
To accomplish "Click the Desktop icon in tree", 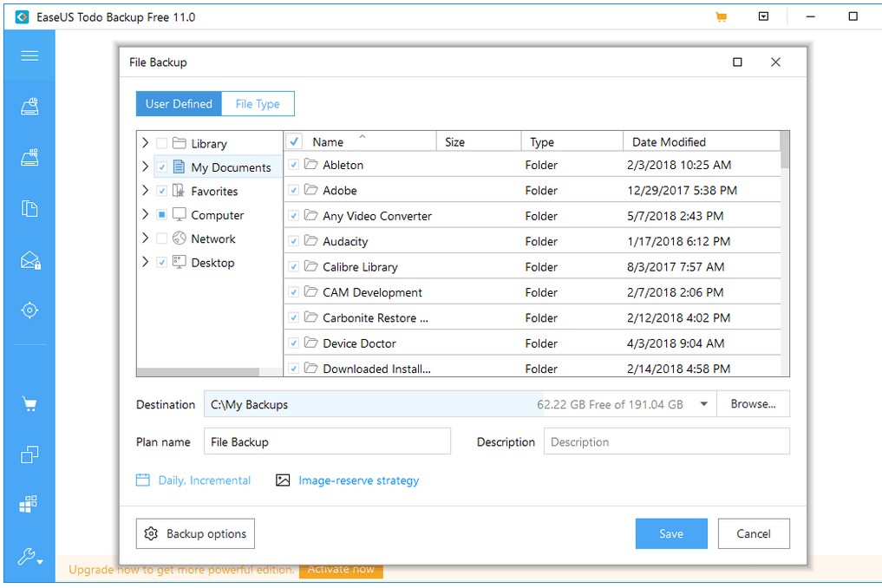I will pos(179,262).
